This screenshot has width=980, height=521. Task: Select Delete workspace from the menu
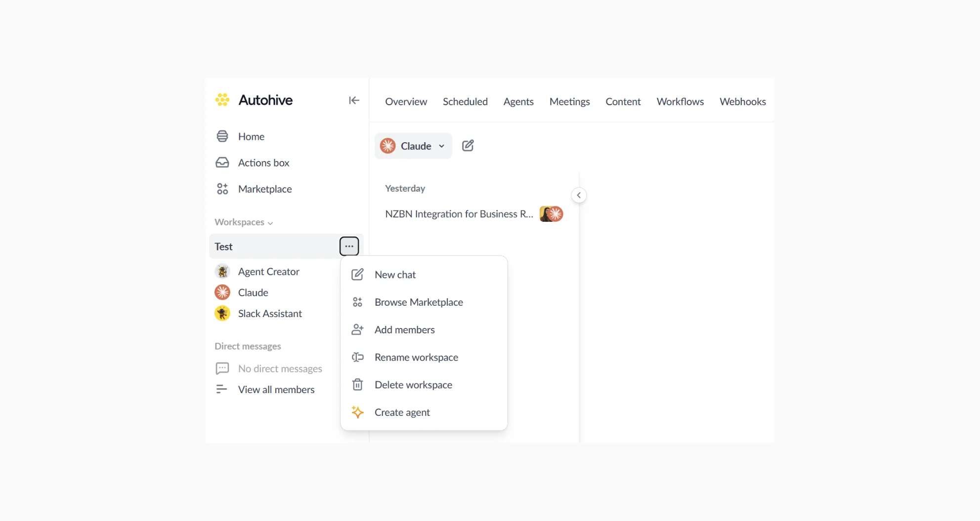tap(413, 385)
